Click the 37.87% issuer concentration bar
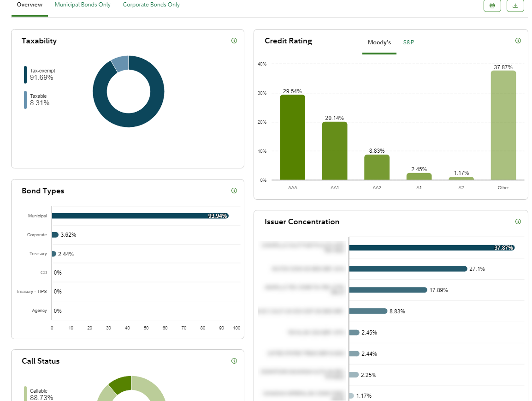532x401 pixels. tap(431, 248)
